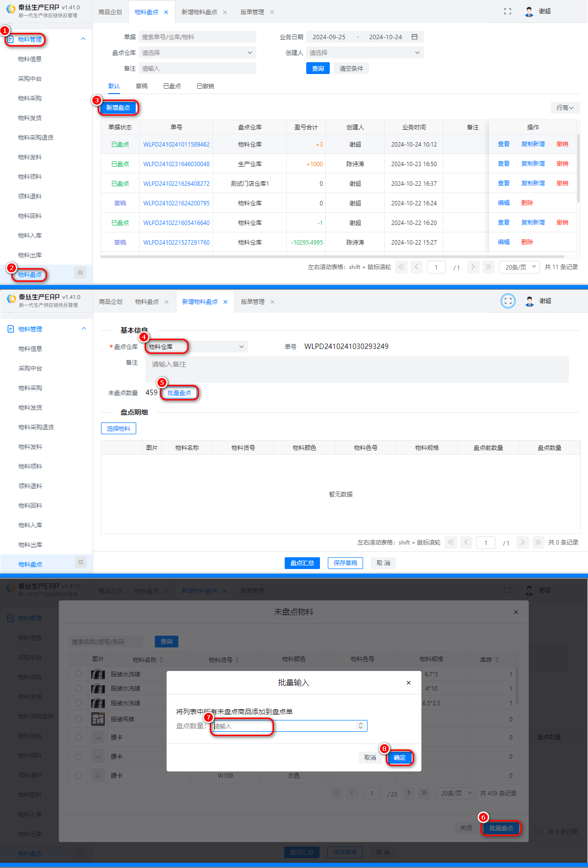The width and height of the screenshot is (588, 868).
Task: Click the user avatar icon next to 谢超
Action: click(529, 12)
